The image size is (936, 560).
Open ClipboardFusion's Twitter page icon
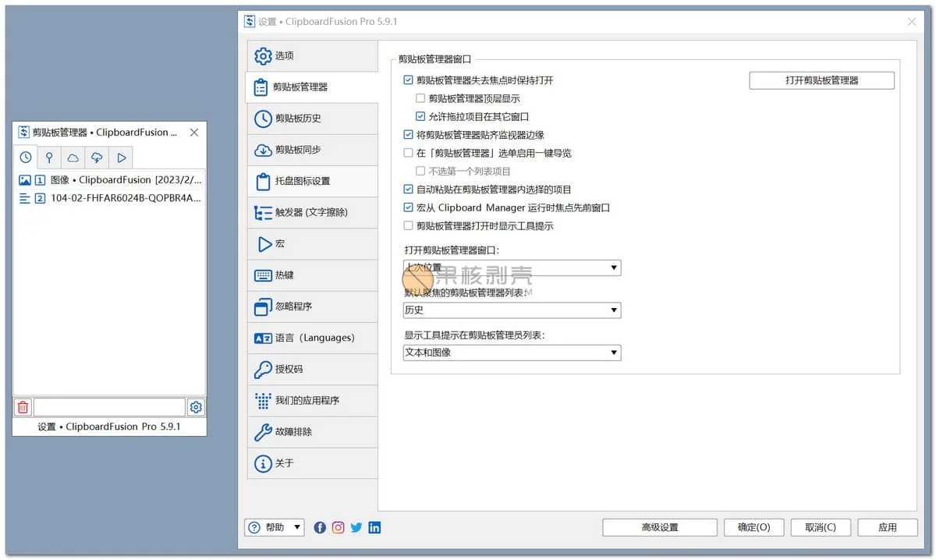click(356, 527)
